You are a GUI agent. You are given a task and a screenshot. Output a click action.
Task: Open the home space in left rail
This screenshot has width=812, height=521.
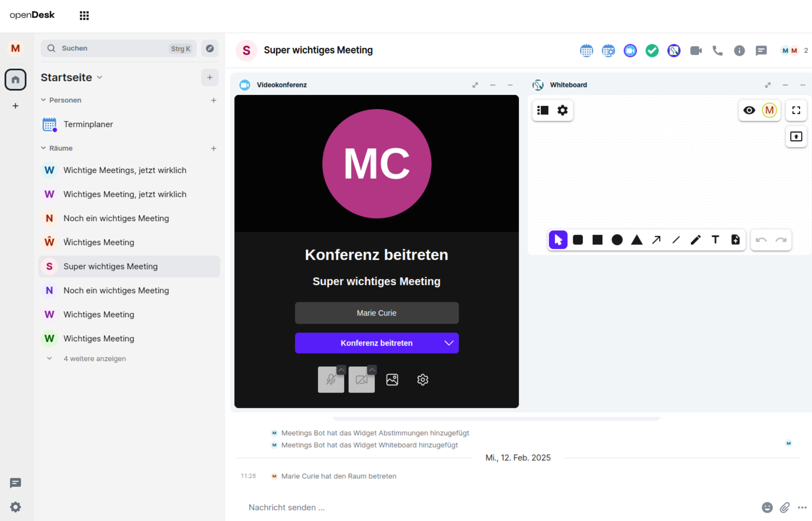pyautogui.click(x=15, y=80)
